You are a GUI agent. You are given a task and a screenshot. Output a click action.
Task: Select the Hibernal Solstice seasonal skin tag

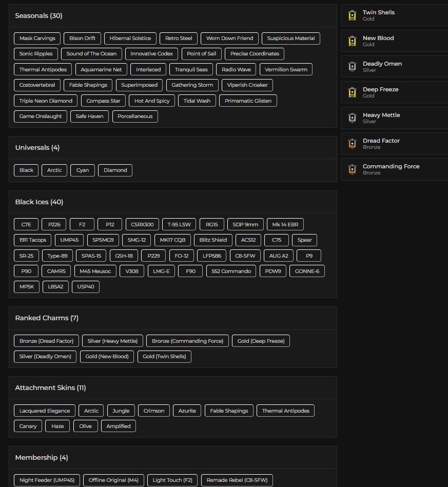[130, 38]
